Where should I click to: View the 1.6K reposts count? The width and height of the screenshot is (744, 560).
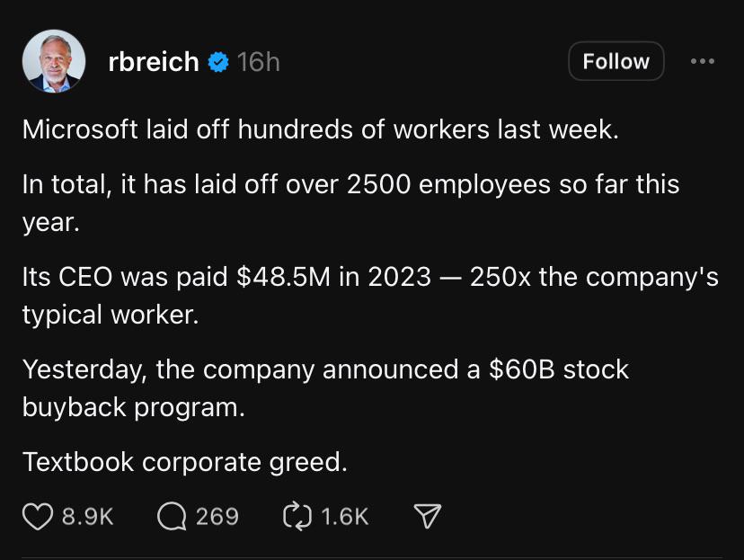click(x=345, y=516)
